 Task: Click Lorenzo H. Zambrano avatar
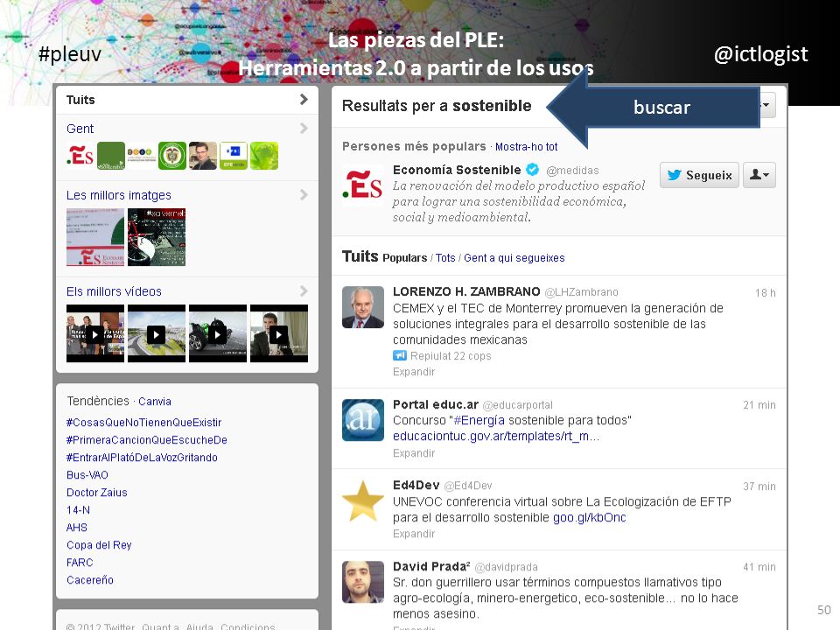pyautogui.click(x=363, y=307)
